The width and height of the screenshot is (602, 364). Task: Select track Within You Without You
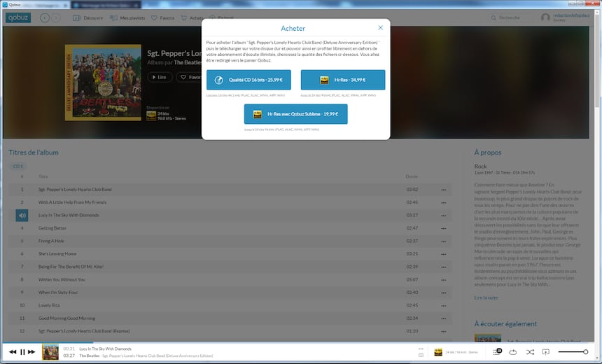pos(230,279)
